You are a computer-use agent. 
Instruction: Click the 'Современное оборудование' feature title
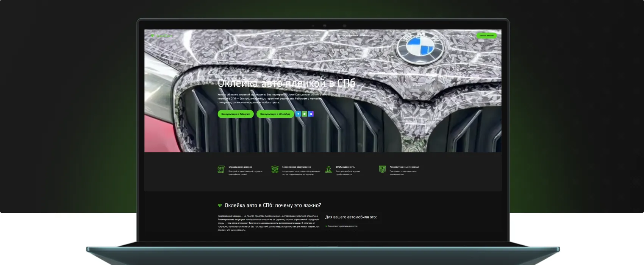point(297,167)
